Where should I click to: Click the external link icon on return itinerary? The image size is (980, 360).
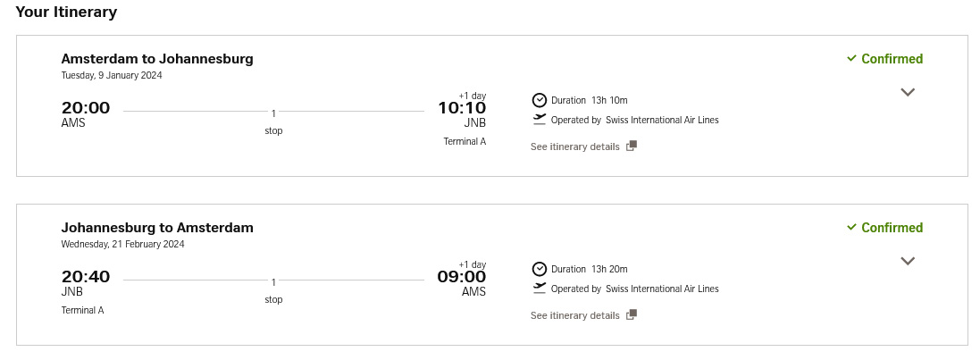pyautogui.click(x=632, y=314)
